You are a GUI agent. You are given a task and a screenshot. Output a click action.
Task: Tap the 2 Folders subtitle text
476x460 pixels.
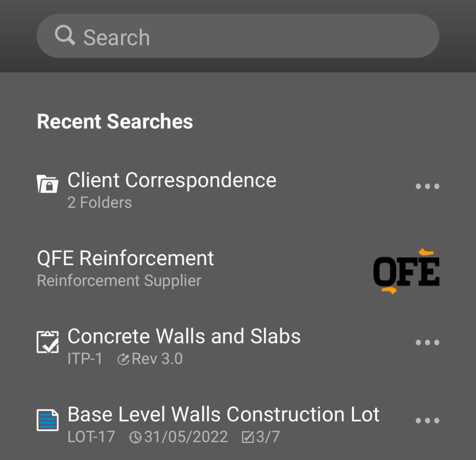tap(99, 203)
